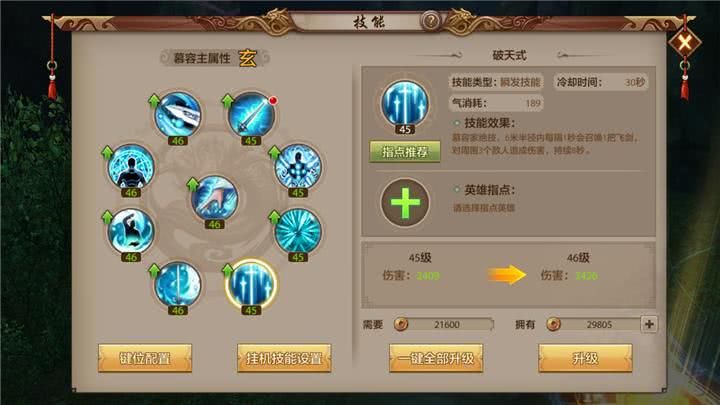Choose the radial burst skill icon
The image size is (720, 405).
click(298, 231)
